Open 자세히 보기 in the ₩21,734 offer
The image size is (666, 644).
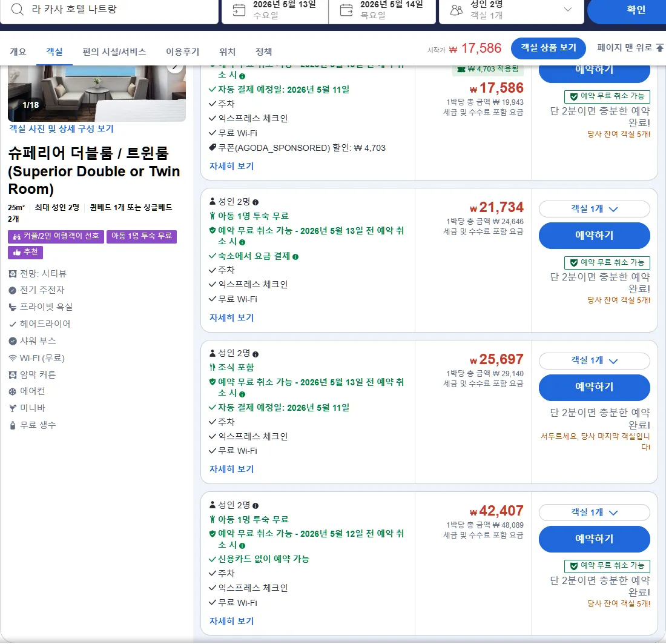pyautogui.click(x=231, y=317)
